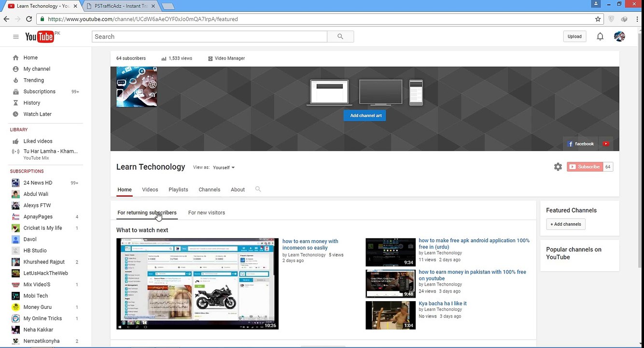Open History via hourglass icon

(16, 103)
